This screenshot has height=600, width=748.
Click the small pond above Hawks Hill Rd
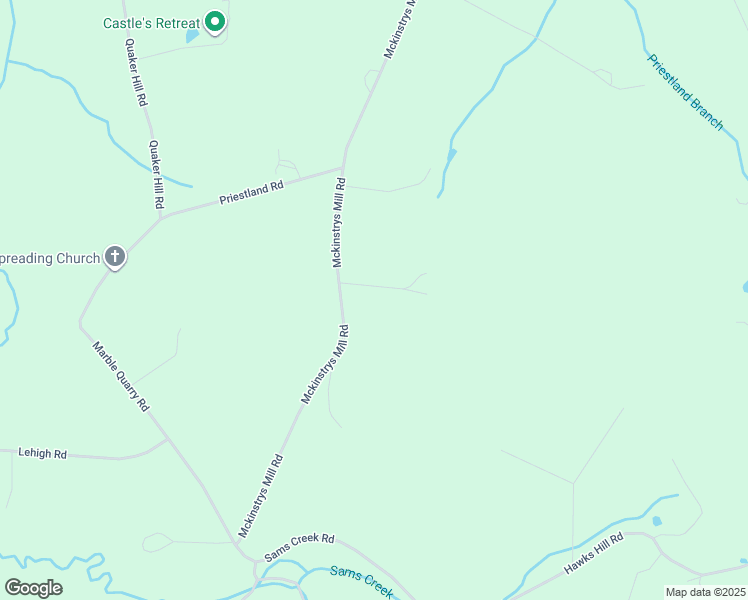point(657,521)
